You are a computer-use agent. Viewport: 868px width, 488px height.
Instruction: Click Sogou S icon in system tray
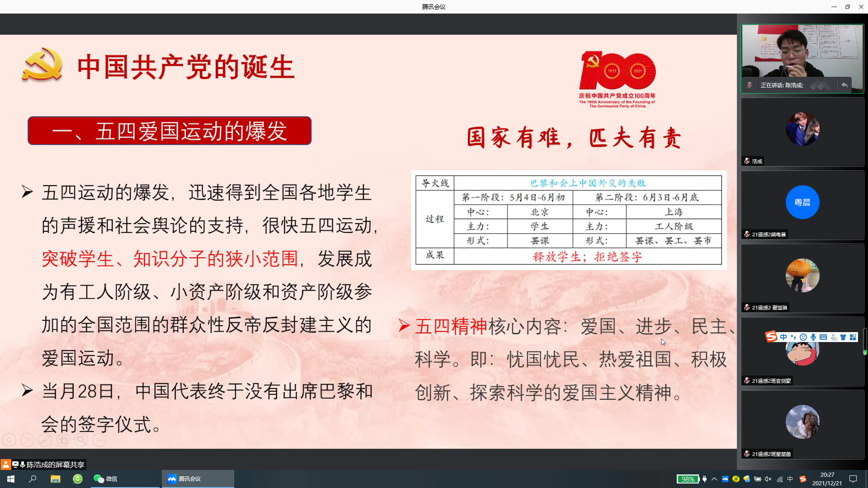coord(803,479)
